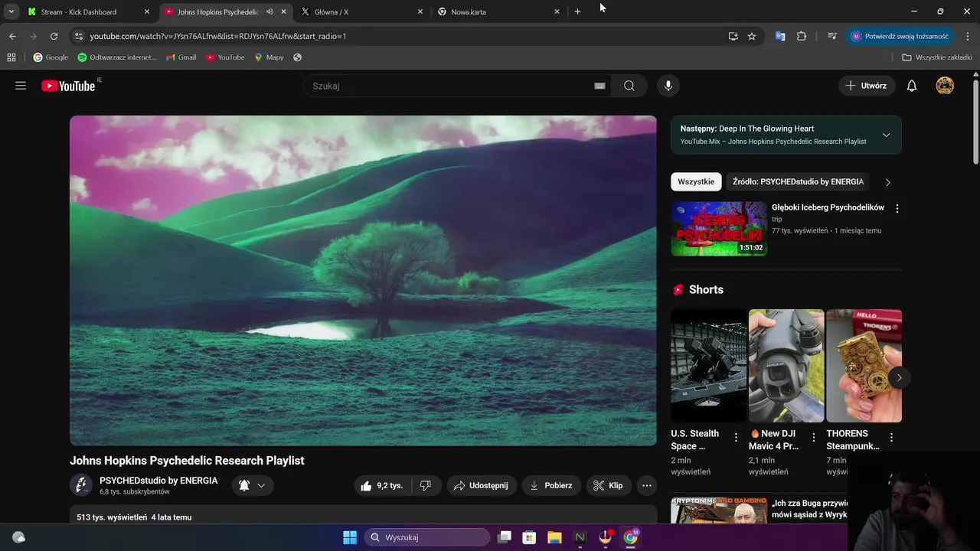Open PSYCHEDstudio by ENERGIA channel link
Screen dimensions: 980x551
(158, 481)
